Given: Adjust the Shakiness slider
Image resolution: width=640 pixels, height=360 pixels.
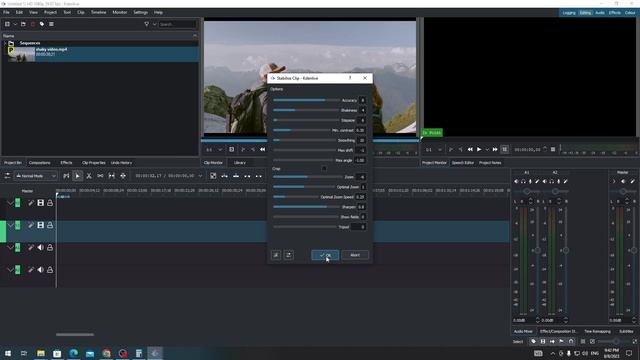Looking at the screenshot, I should (306, 110).
